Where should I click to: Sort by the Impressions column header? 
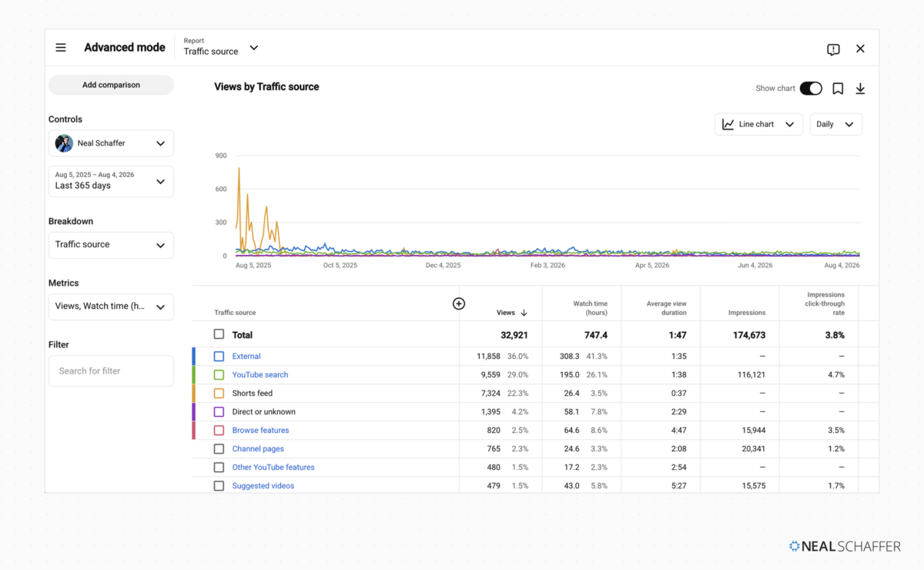pyautogui.click(x=747, y=313)
